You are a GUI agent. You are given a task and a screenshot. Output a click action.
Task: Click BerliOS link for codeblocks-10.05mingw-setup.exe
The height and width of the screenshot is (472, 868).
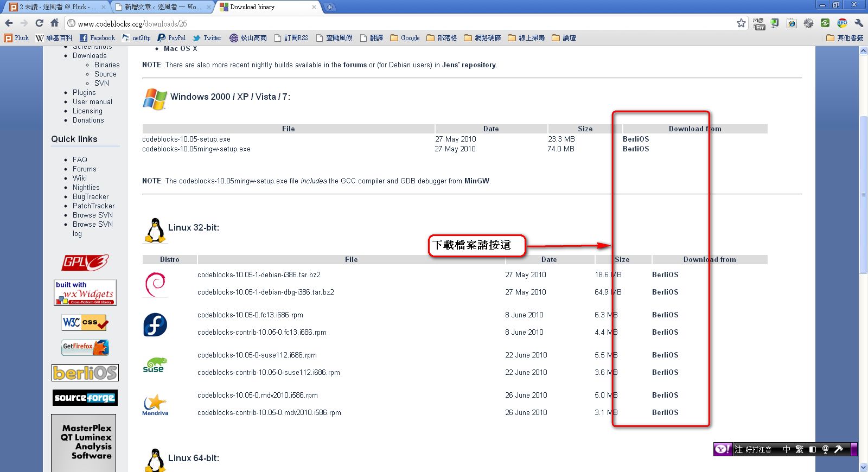(636, 149)
